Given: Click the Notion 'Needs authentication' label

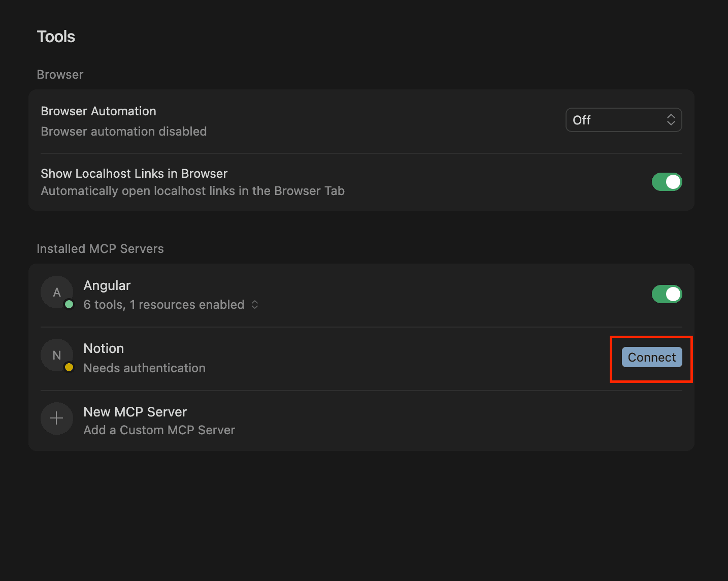Looking at the screenshot, I should [x=144, y=368].
